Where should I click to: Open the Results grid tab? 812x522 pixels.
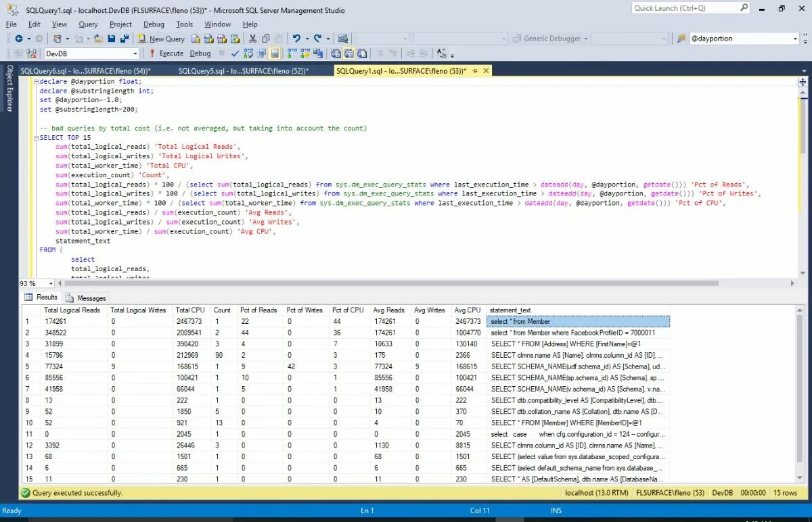point(41,297)
